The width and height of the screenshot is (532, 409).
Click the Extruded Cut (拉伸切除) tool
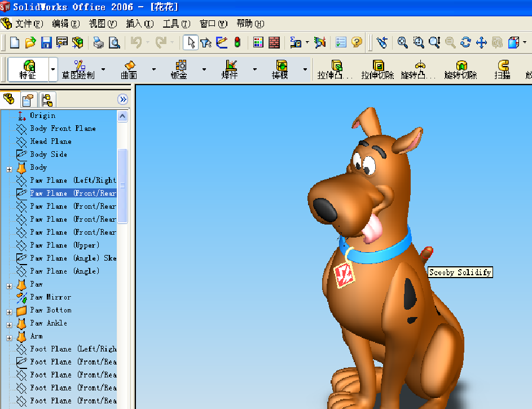pyautogui.click(x=377, y=69)
